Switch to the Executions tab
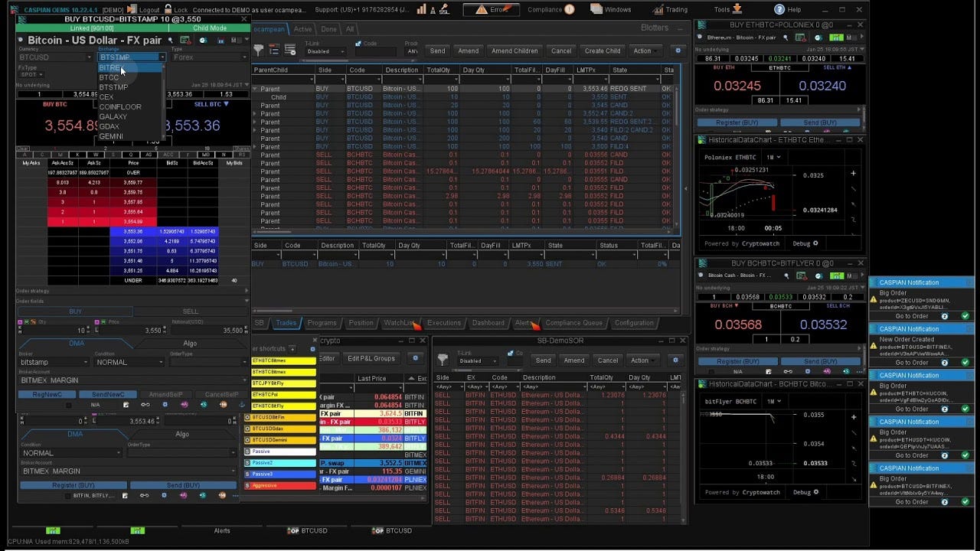The width and height of the screenshot is (980, 551). pyautogui.click(x=445, y=322)
